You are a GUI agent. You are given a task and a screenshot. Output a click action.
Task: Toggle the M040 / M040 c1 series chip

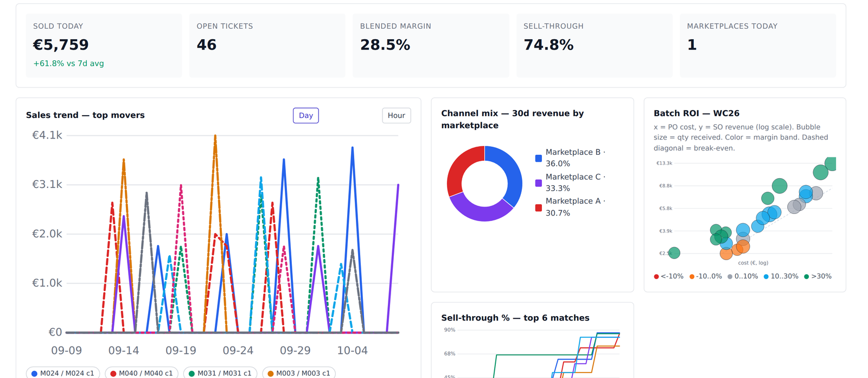tap(142, 373)
